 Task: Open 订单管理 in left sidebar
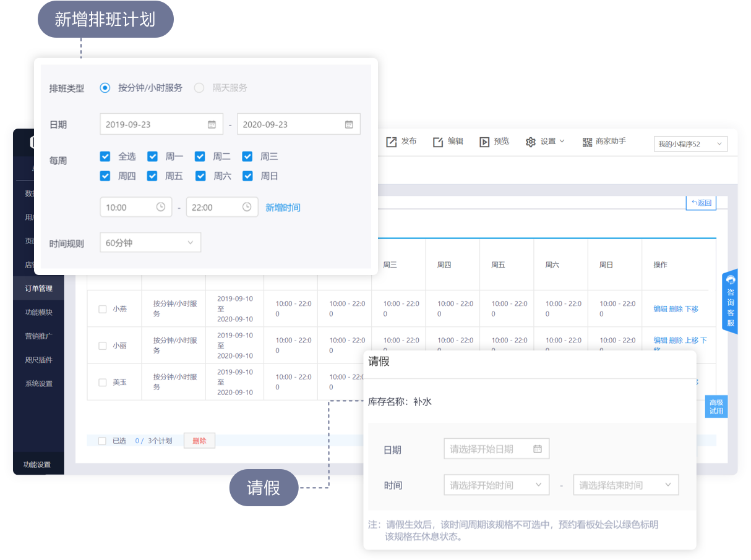[38, 288]
